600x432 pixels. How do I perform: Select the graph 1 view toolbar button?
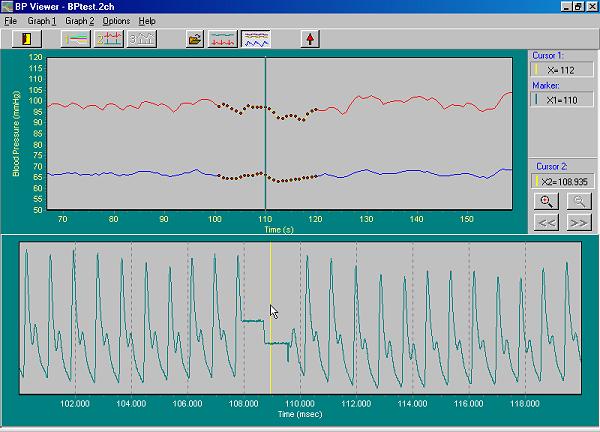(75, 39)
